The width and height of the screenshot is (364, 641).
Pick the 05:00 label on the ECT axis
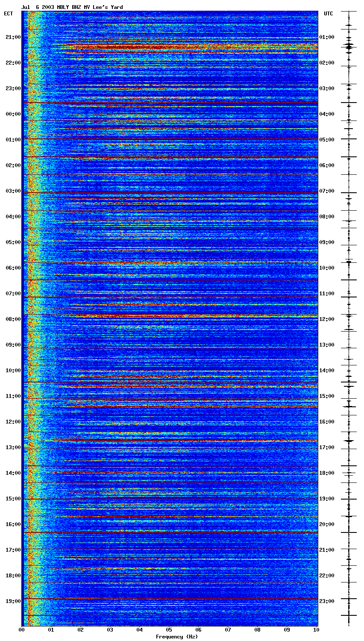13,242
